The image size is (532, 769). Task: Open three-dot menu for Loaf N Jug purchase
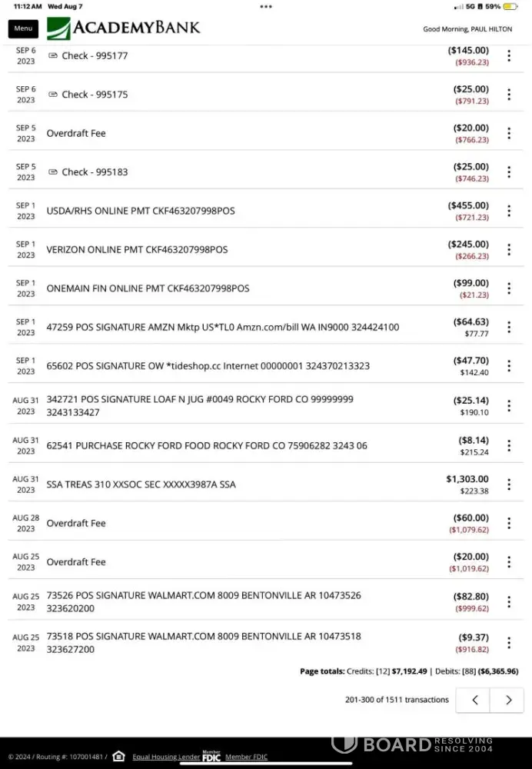tap(509, 406)
